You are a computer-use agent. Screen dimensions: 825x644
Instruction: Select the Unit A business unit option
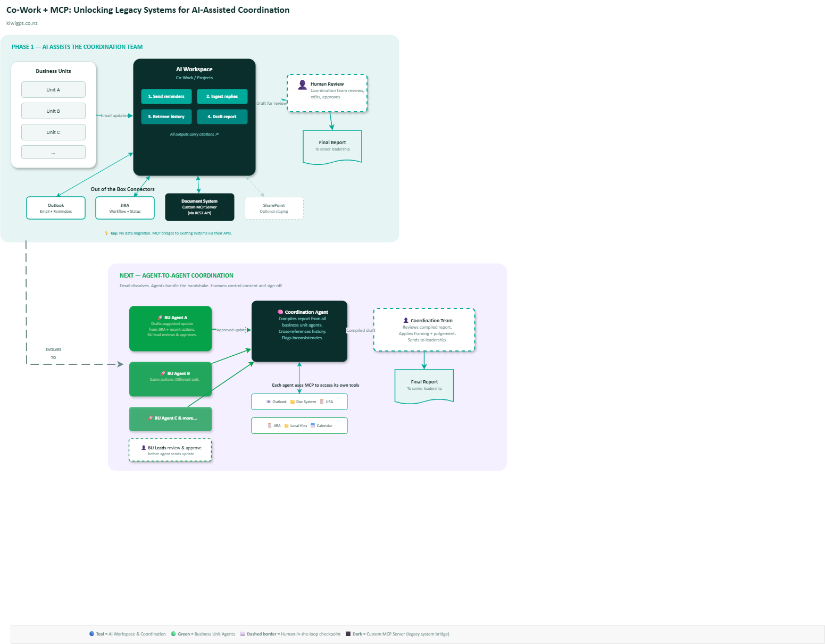point(53,89)
